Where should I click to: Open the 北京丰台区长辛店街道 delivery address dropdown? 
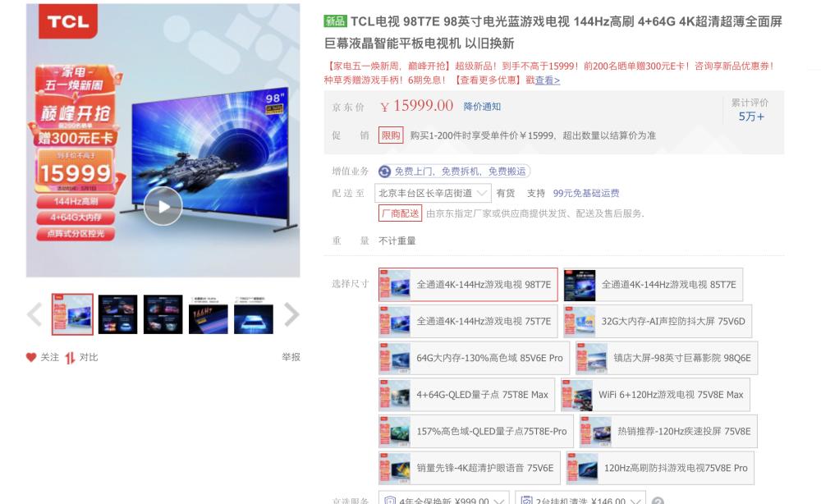pyautogui.click(x=433, y=193)
